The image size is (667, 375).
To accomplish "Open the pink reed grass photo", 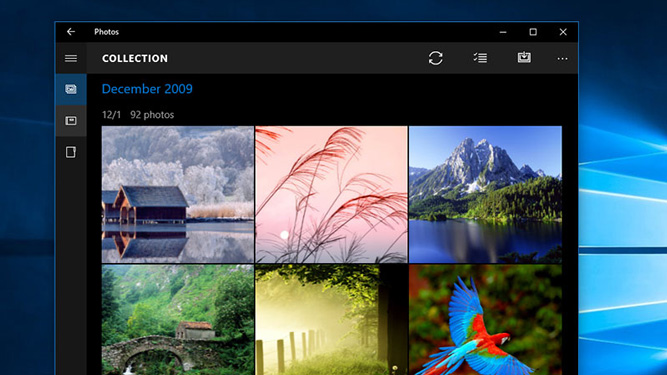I will click(331, 194).
